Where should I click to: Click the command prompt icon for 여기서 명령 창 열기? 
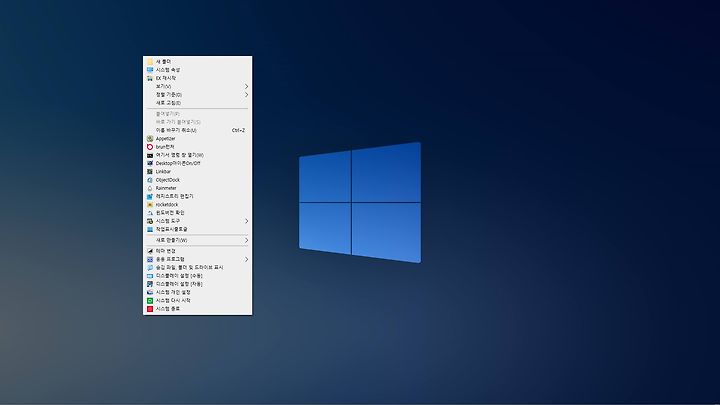tap(150, 155)
